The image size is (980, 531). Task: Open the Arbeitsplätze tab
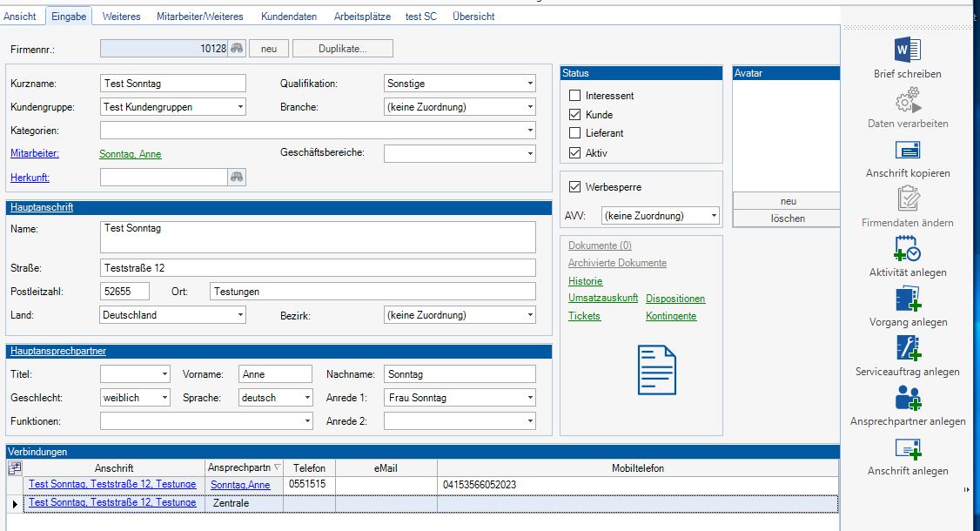(x=361, y=17)
